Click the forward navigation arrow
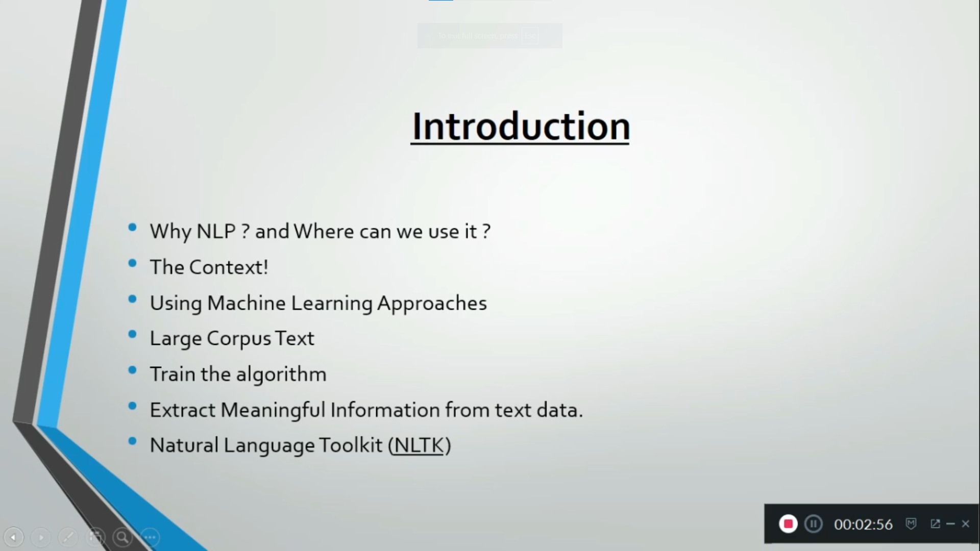Image resolution: width=980 pixels, height=551 pixels. tap(40, 536)
